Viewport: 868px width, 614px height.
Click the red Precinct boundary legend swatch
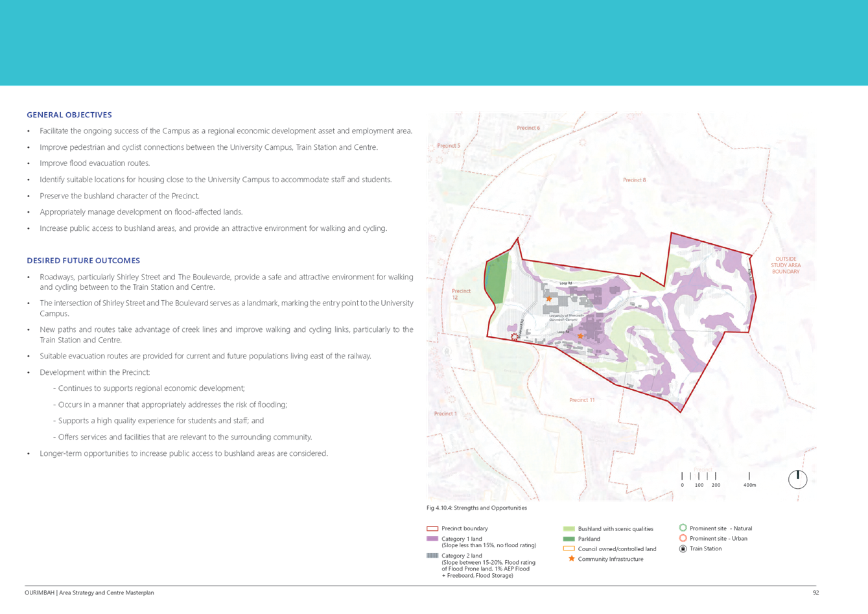point(432,529)
